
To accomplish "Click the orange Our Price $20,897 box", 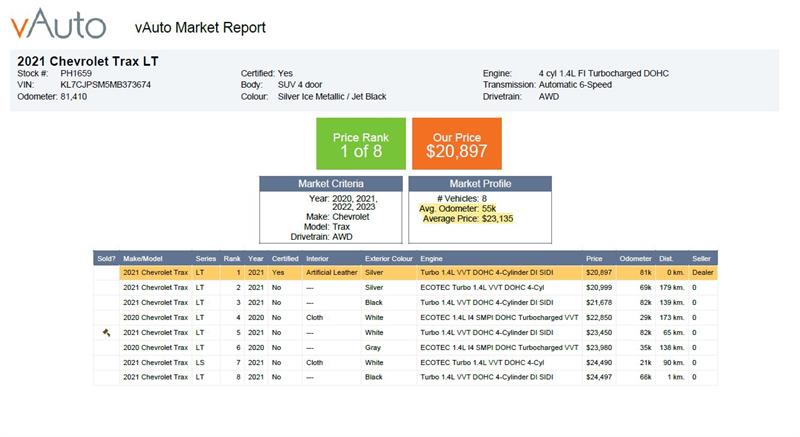I will point(457,144).
